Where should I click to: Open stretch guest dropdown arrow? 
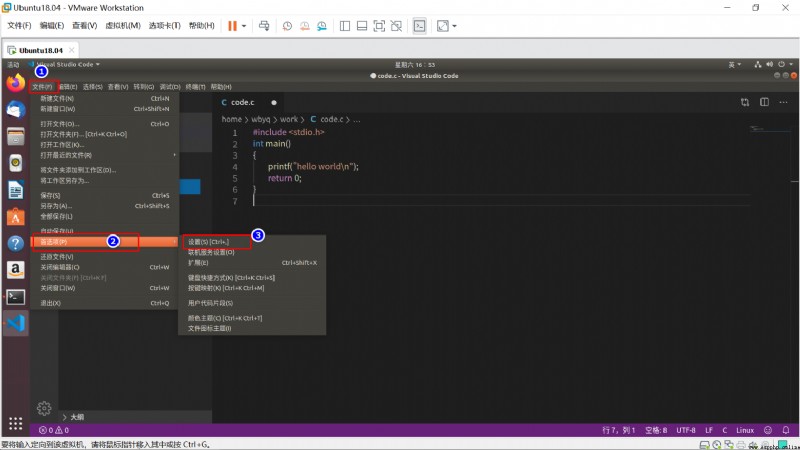pos(454,26)
